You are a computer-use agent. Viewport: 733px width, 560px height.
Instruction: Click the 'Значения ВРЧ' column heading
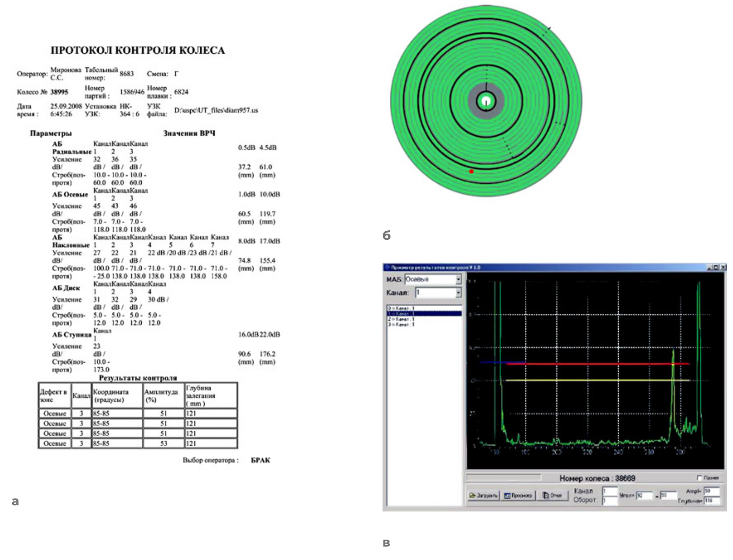(189, 133)
